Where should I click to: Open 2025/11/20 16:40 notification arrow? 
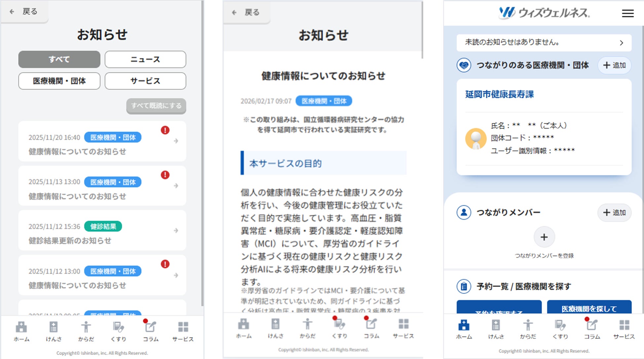pyautogui.click(x=176, y=141)
